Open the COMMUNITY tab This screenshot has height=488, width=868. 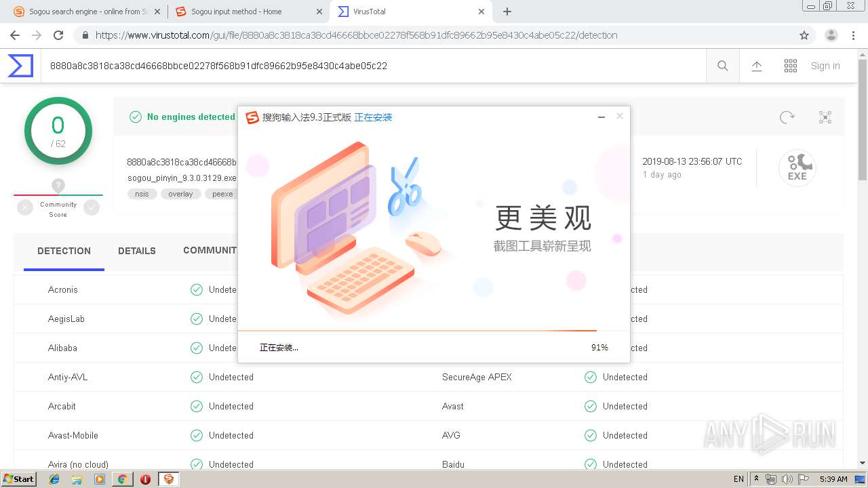click(x=210, y=250)
